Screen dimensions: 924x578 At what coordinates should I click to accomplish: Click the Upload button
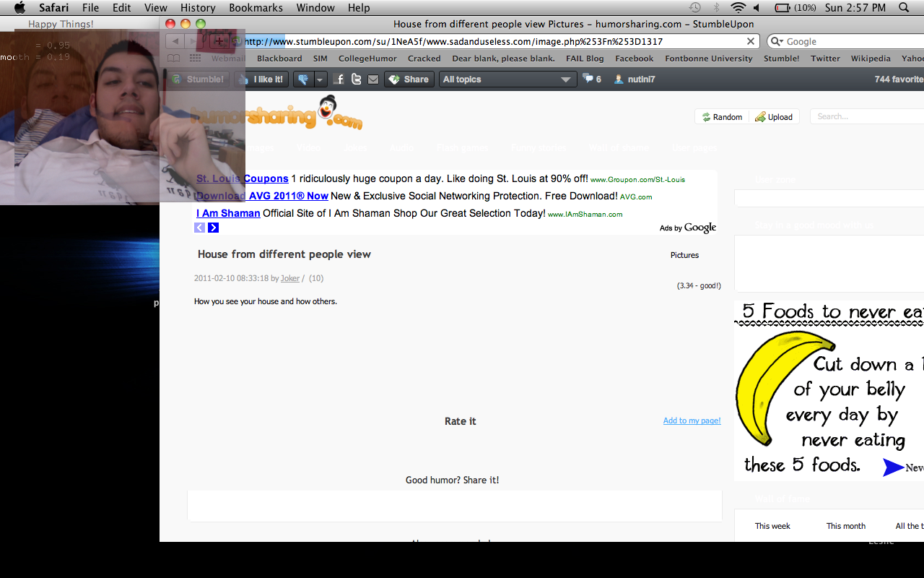pyautogui.click(x=774, y=117)
